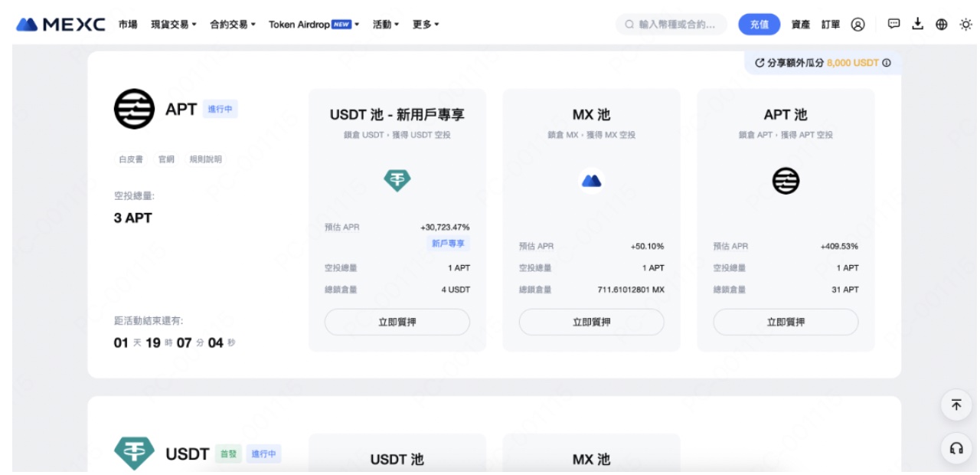The height and width of the screenshot is (475, 980).
Task: Open the customer support headset icon
Action: tap(956, 448)
